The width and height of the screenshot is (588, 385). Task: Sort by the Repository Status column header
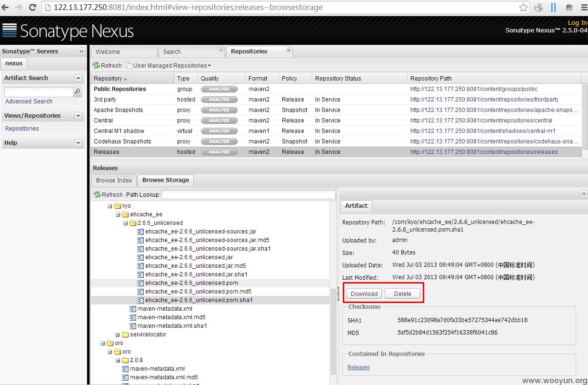coord(359,78)
